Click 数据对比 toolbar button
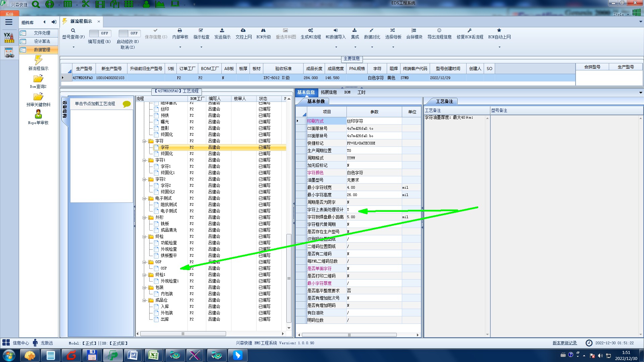This screenshot has height=362, width=644. tap(372, 34)
